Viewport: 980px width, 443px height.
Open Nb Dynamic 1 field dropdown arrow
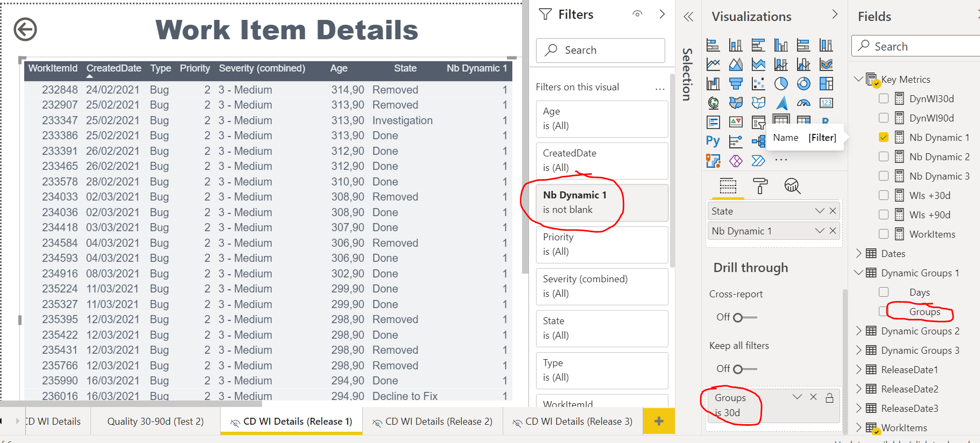tap(820, 231)
